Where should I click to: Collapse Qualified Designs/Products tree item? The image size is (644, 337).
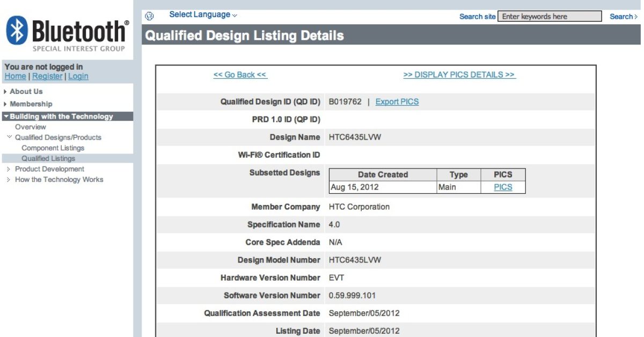[x=57, y=137]
